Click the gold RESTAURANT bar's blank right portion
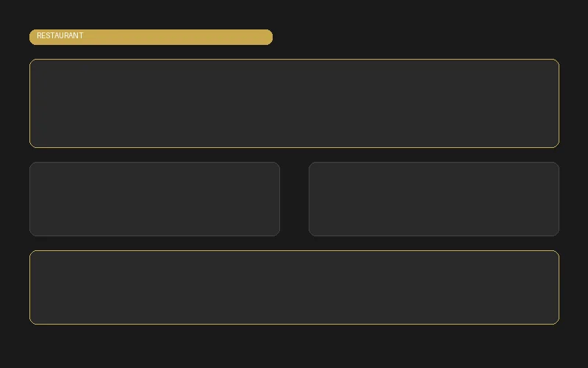This screenshot has height=368, width=588. click(x=180, y=38)
